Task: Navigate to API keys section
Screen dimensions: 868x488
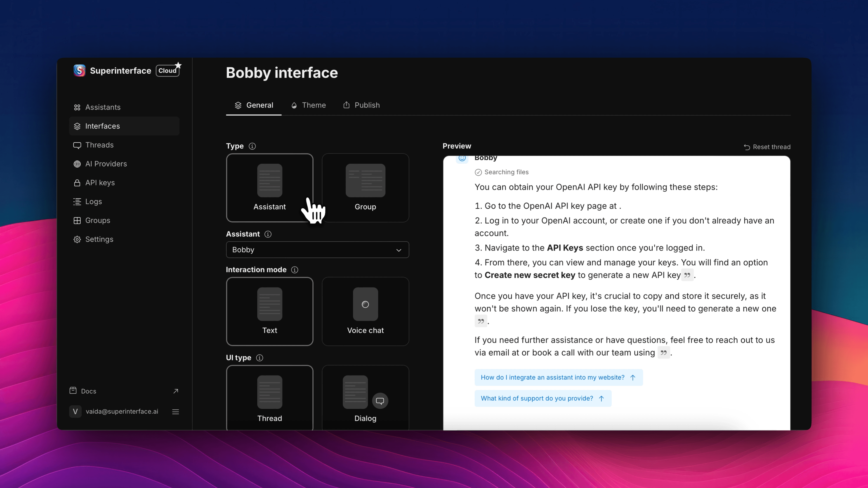Action: (x=100, y=183)
